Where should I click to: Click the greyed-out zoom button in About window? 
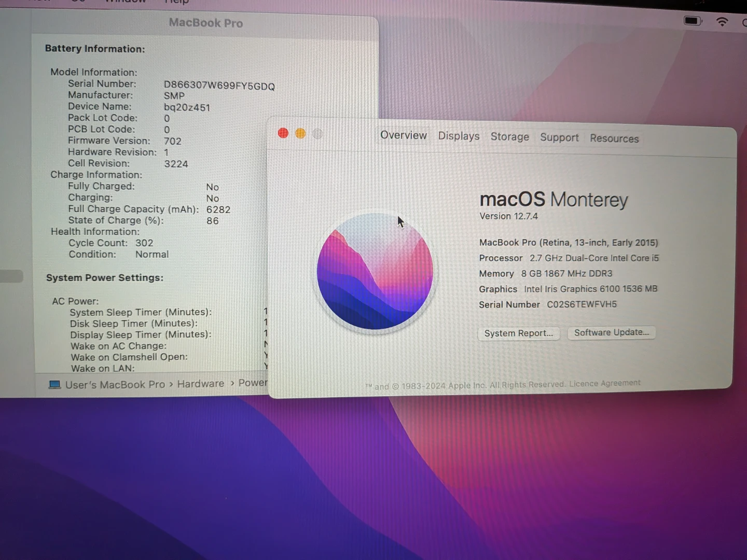(317, 134)
